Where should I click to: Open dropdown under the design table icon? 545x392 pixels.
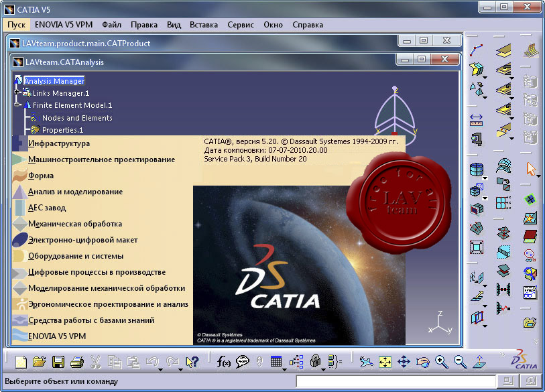click(x=284, y=369)
